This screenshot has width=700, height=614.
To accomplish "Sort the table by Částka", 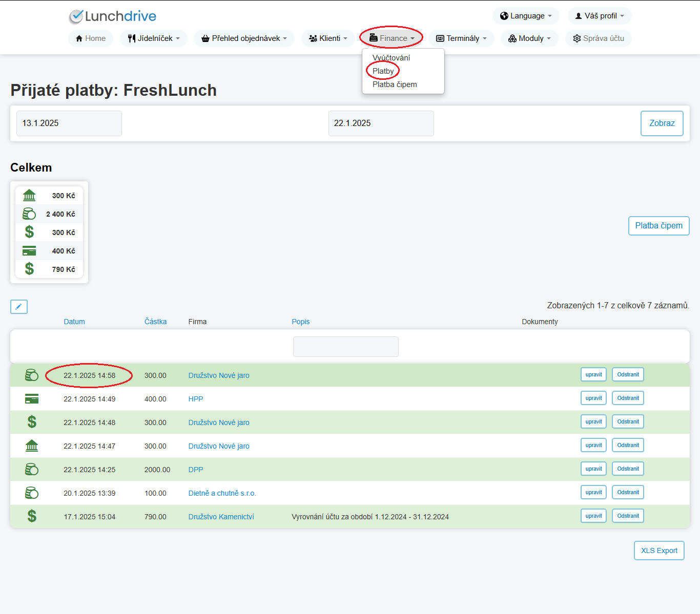I will click(x=155, y=322).
